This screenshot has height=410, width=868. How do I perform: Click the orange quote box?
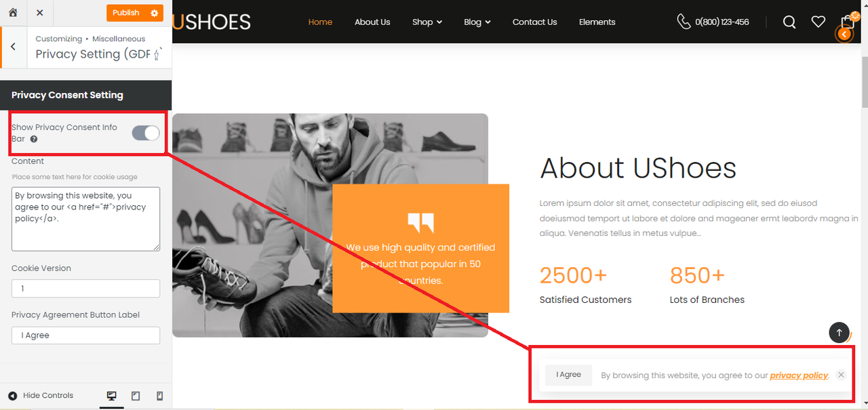[420, 248]
